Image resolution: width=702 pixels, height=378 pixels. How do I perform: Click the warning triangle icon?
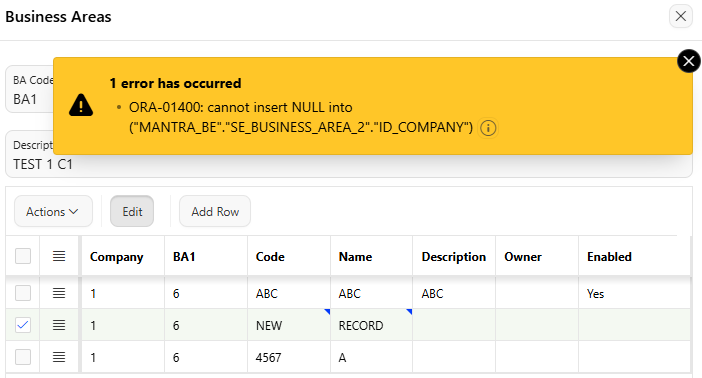[x=81, y=105]
